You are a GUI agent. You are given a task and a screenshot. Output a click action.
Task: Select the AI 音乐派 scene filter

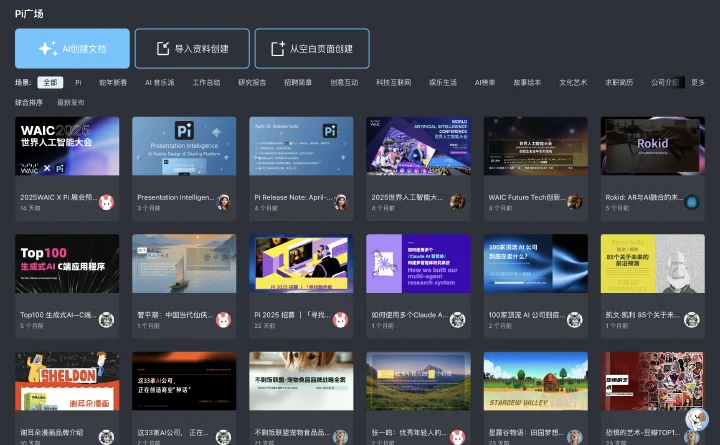tap(160, 83)
